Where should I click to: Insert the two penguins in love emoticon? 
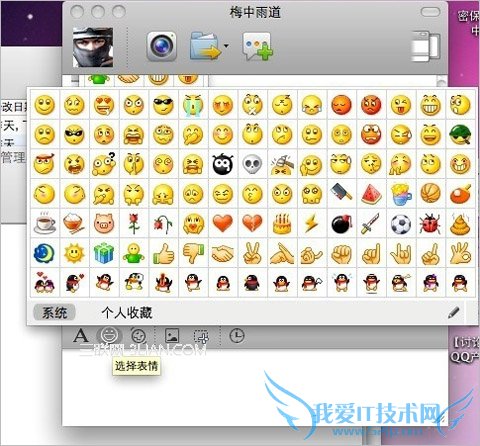coord(44,283)
